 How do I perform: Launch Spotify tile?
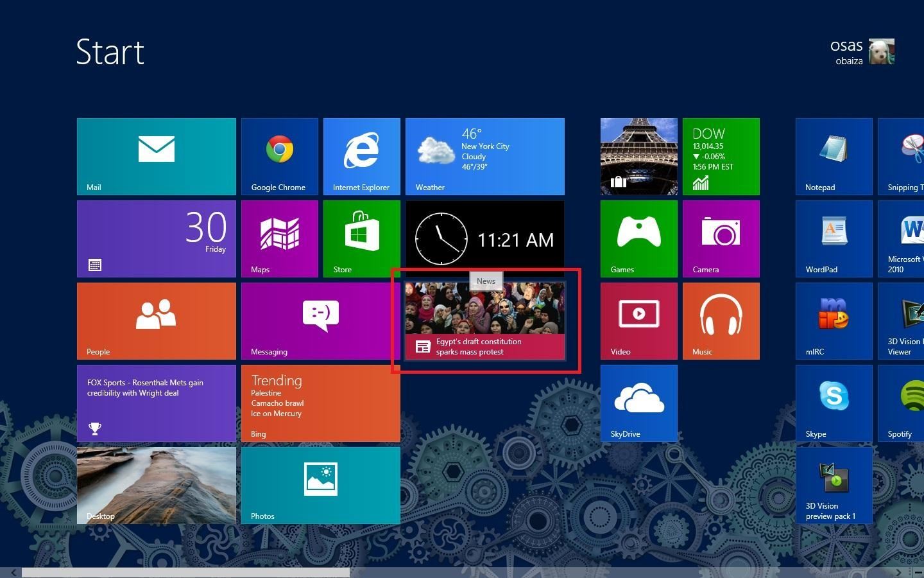click(901, 403)
